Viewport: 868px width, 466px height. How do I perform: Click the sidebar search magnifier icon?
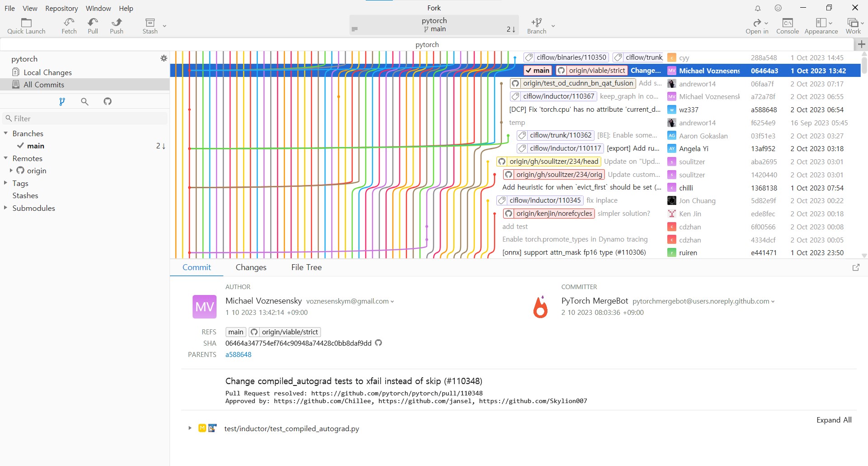(85, 101)
